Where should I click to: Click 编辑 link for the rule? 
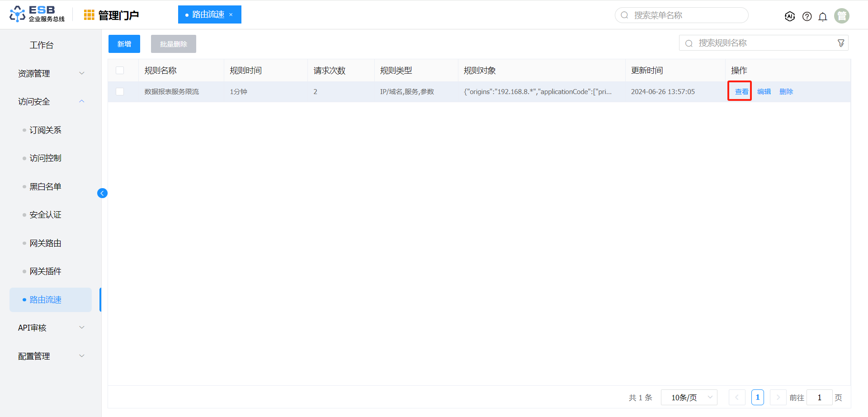(764, 92)
